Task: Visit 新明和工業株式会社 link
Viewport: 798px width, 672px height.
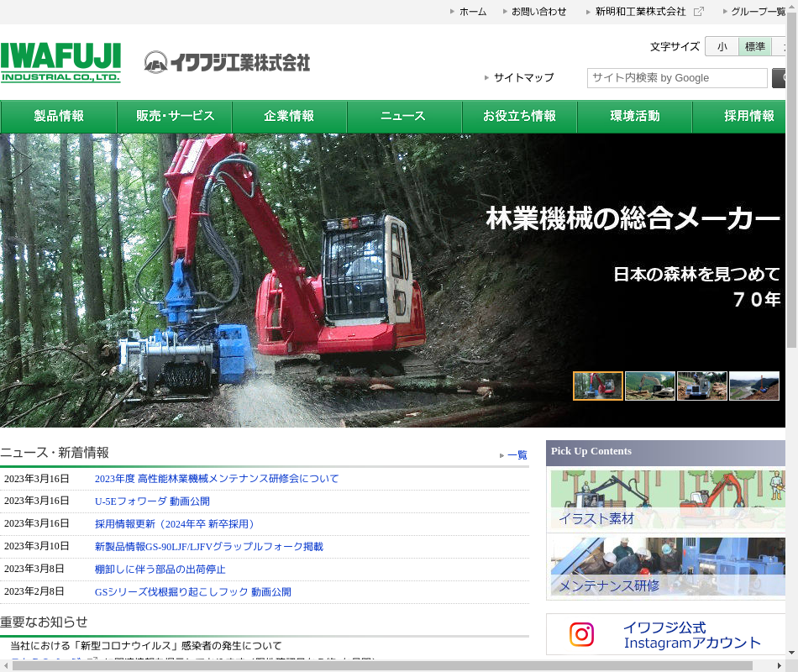Action: click(x=640, y=12)
